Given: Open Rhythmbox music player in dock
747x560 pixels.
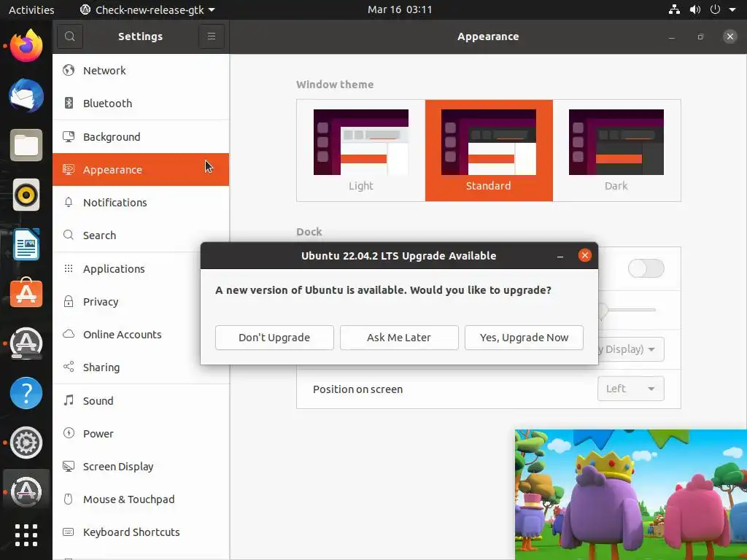Looking at the screenshot, I should coord(26,195).
